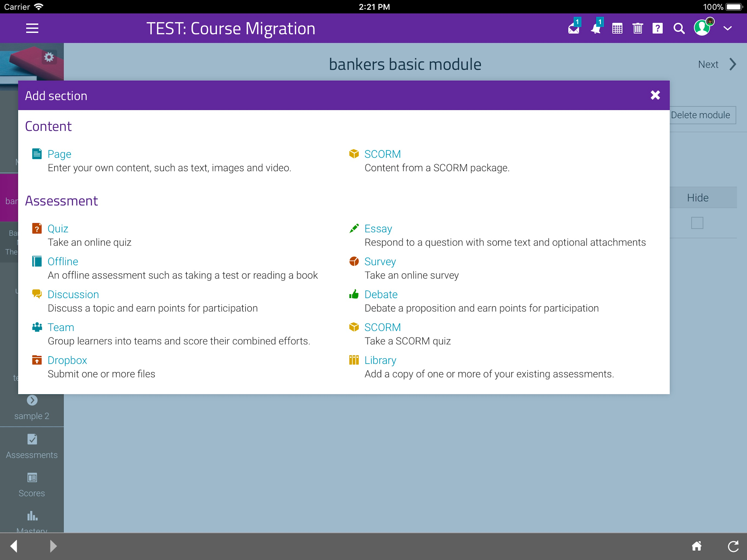Click the SCORM quiz box icon
Viewport: 747px width, 560px height.
354,327
